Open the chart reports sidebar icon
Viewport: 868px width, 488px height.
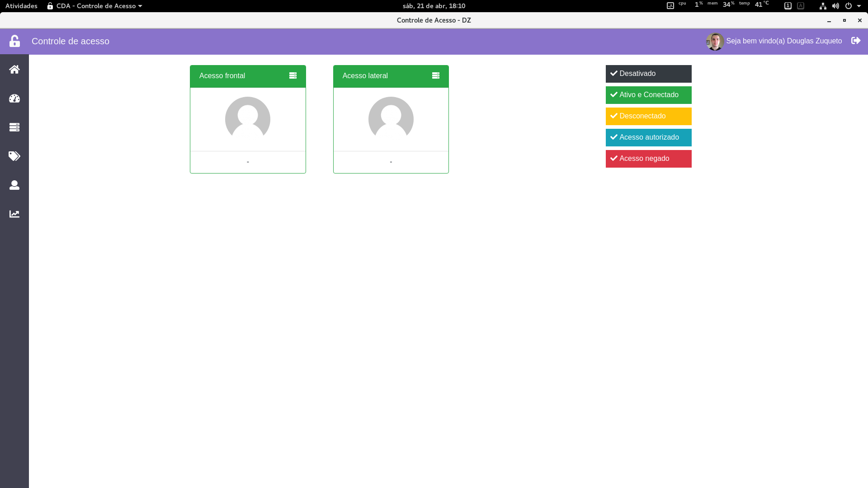coord(14,214)
